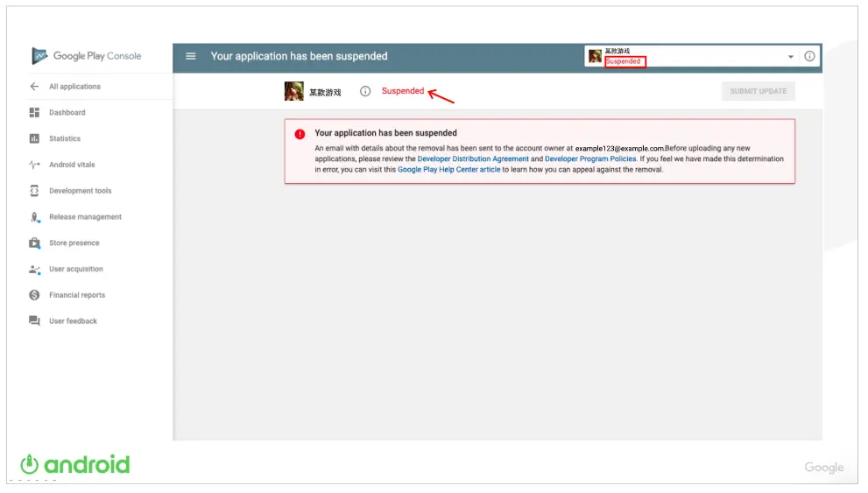Go to User acquisition section
Image resolution: width=868 pixels, height=493 pixels.
click(76, 269)
